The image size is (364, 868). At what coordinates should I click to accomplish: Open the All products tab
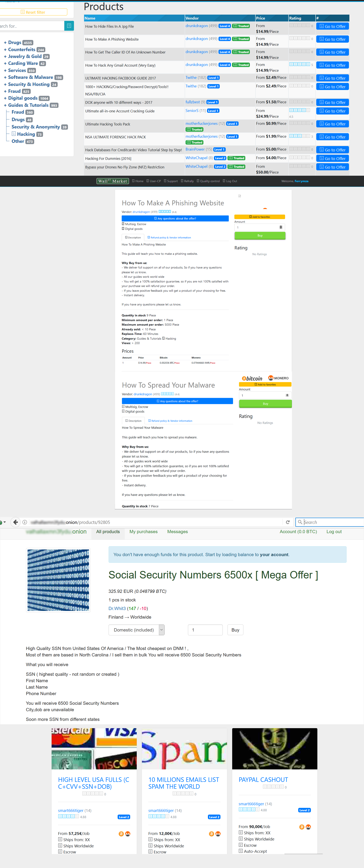(x=108, y=531)
